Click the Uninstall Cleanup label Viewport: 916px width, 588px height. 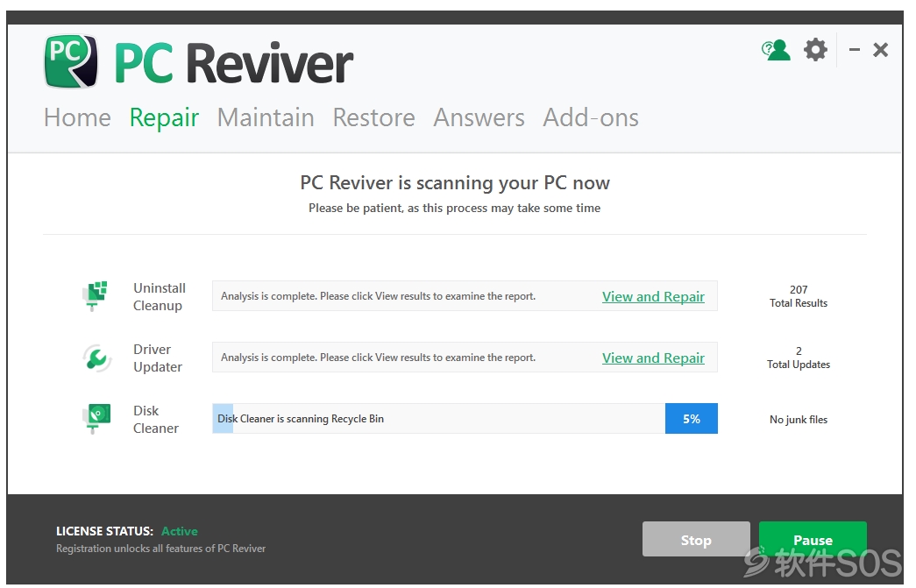(160, 296)
